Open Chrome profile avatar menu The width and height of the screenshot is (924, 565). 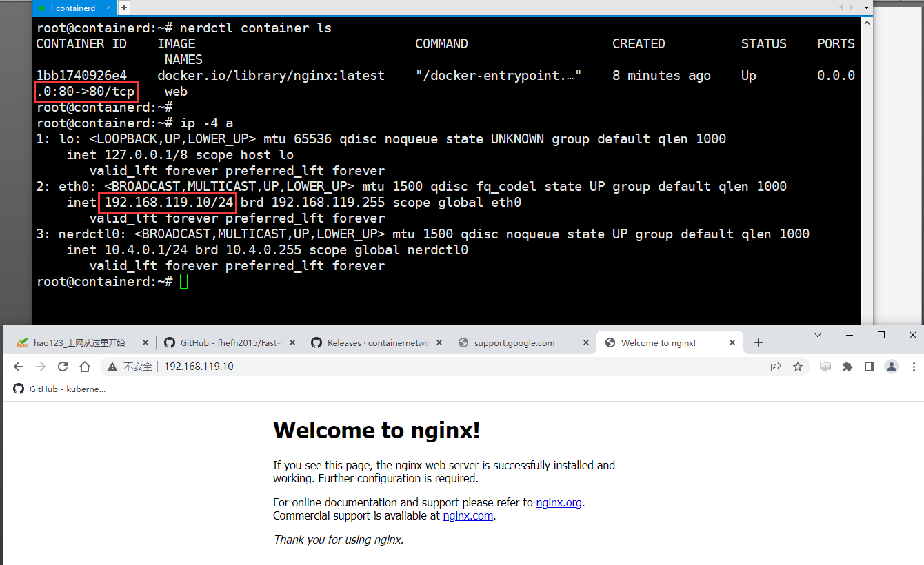pos(892,367)
